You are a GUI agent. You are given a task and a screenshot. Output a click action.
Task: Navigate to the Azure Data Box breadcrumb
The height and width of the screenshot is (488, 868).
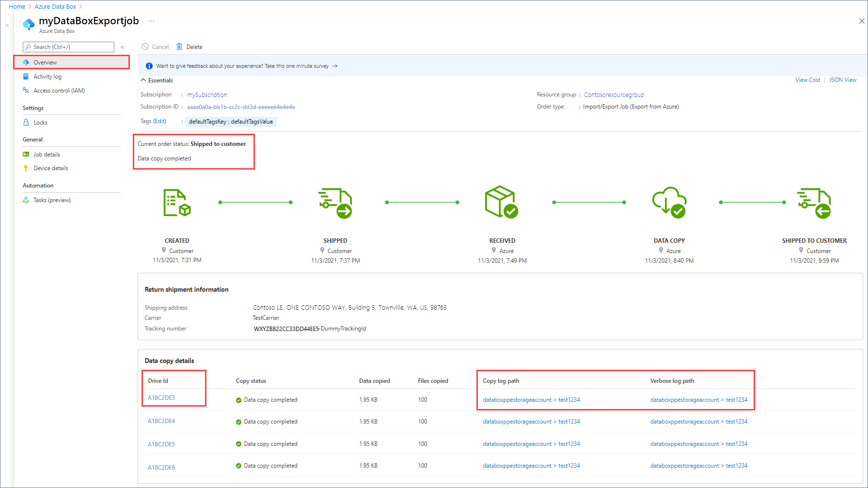pyautogui.click(x=55, y=6)
